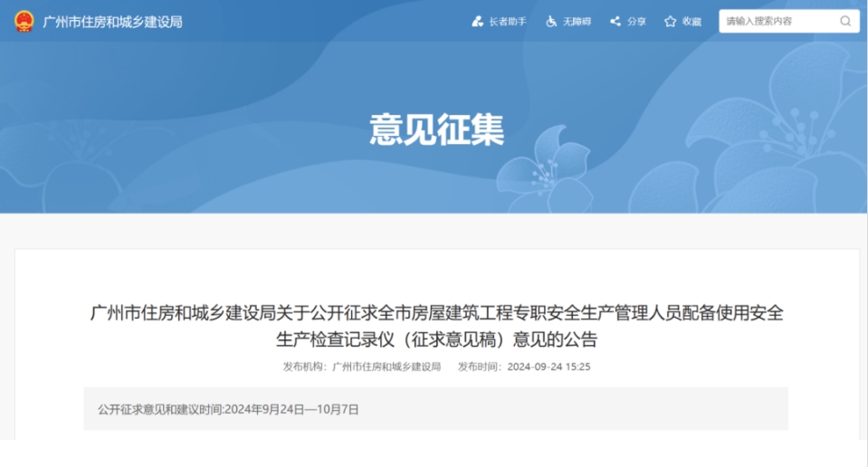This screenshot has height=467, width=868.
Task: Click the 收藏 star icon
Action: (670, 22)
